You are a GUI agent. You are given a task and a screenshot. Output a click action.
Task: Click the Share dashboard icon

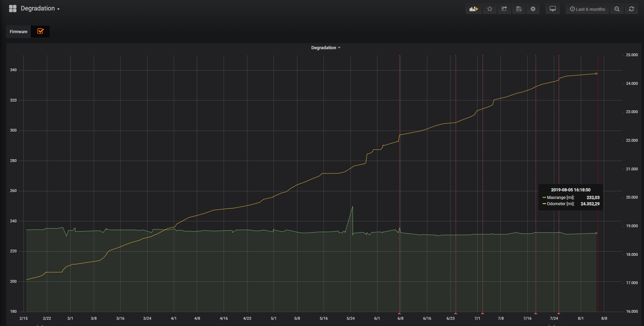(504, 9)
